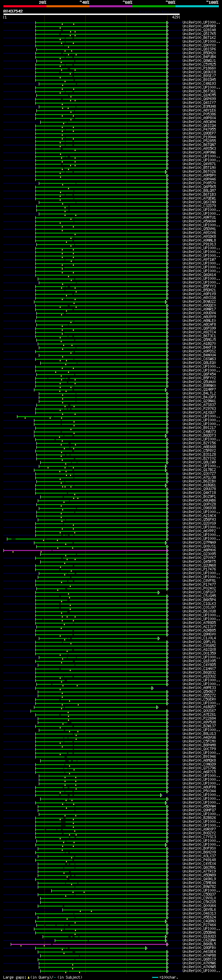Select the UniRef100_O96938 label

tap(199, 508)
